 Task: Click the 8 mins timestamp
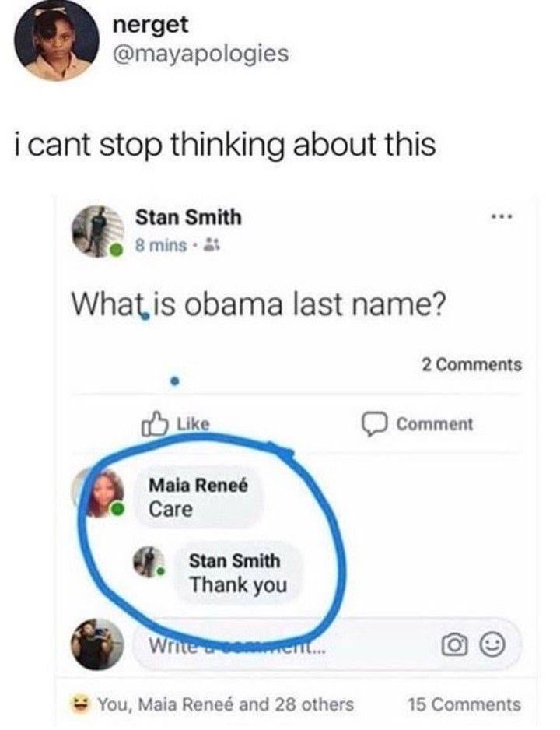[x=161, y=245]
